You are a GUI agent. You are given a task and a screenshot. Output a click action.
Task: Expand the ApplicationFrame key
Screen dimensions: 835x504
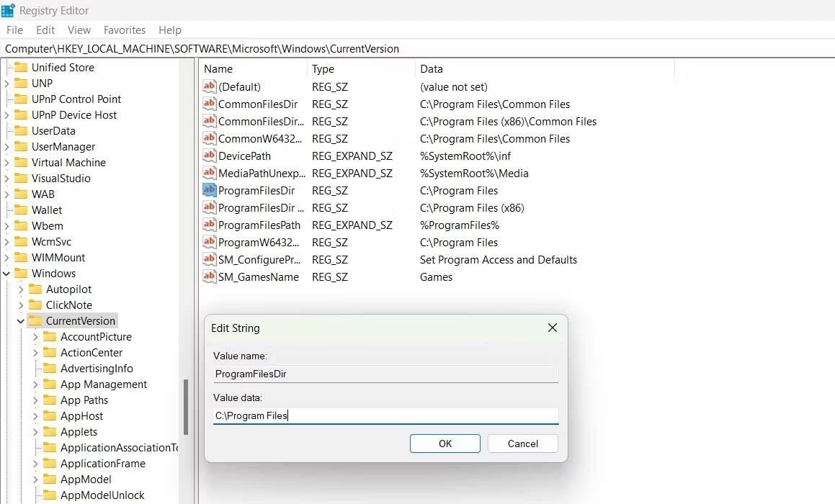pyautogui.click(x=34, y=463)
